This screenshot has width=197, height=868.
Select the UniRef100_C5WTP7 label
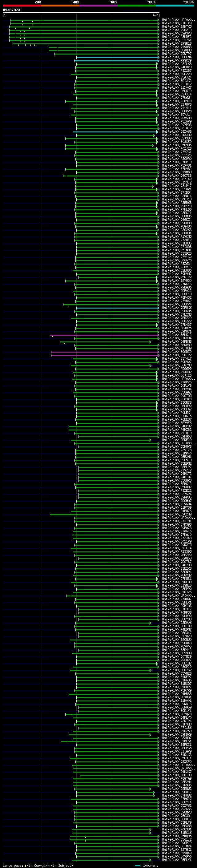click(177, 54)
